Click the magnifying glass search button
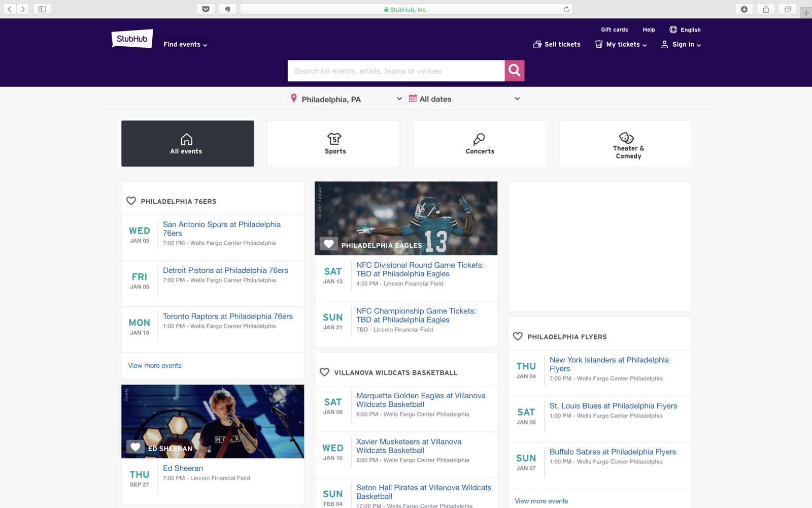 point(514,71)
